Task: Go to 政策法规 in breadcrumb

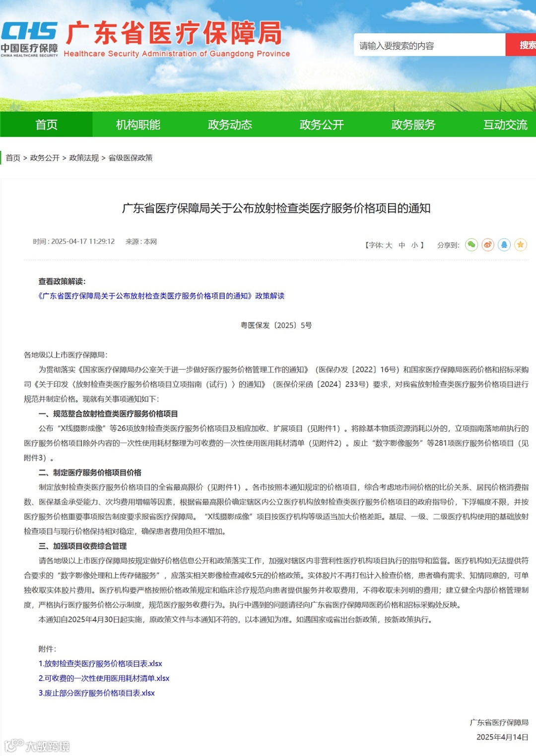Action: click(84, 158)
